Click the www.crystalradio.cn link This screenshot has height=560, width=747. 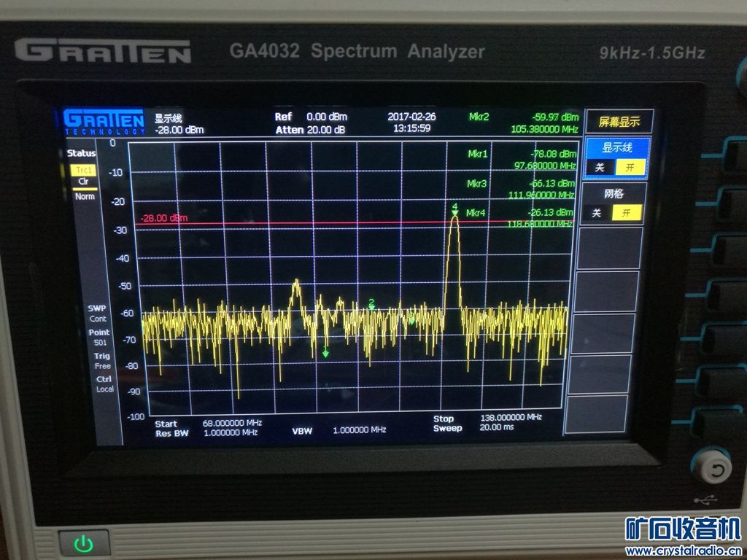coord(683,551)
